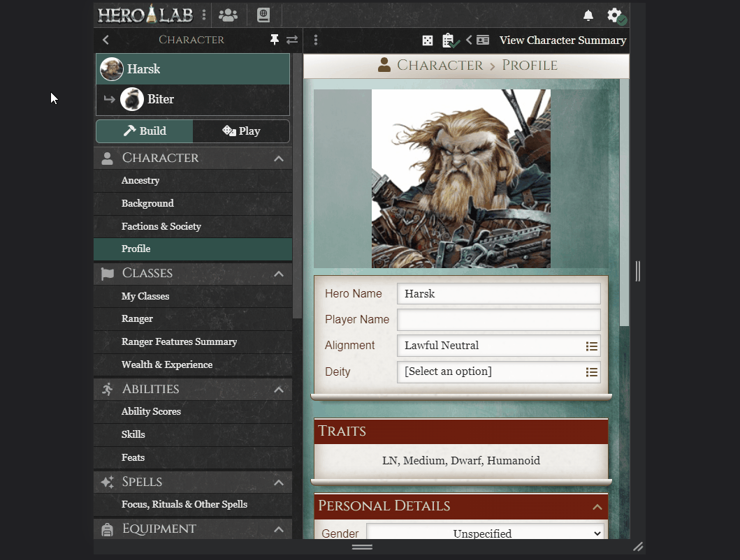Click the Hero Name field

(x=499, y=294)
